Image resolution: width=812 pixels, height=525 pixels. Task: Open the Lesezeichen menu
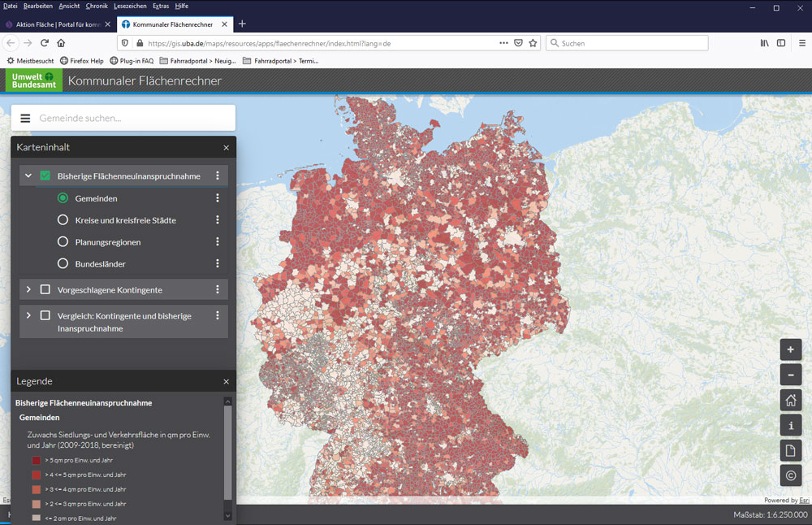pos(130,6)
